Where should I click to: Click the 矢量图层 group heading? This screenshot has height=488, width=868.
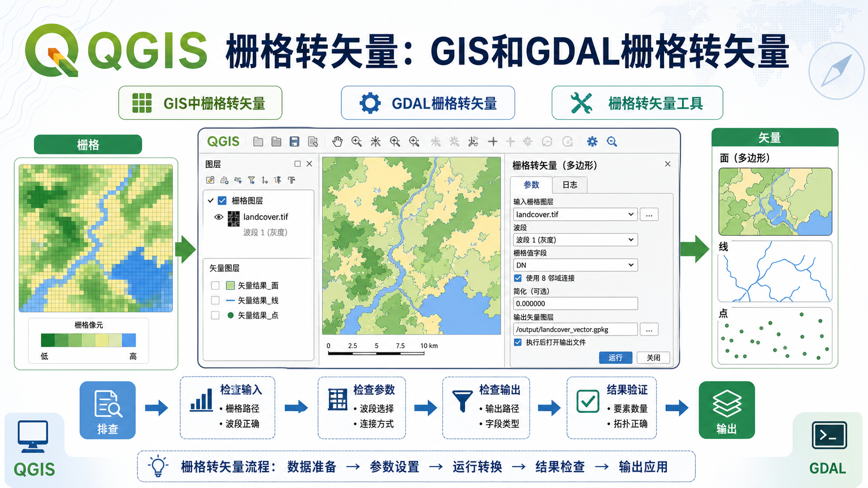point(224,268)
